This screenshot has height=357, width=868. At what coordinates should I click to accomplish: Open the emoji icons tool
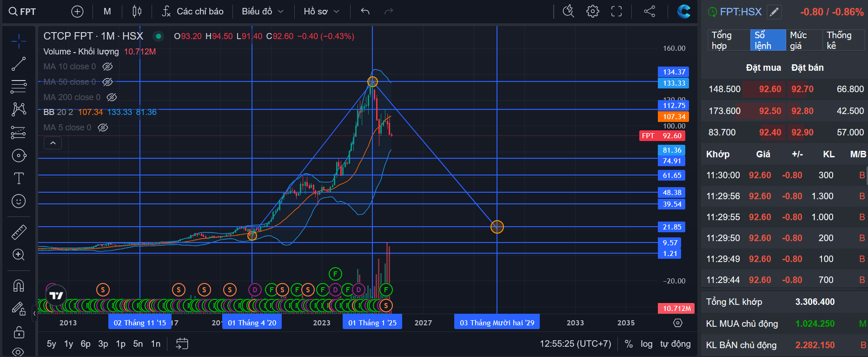(19, 201)
